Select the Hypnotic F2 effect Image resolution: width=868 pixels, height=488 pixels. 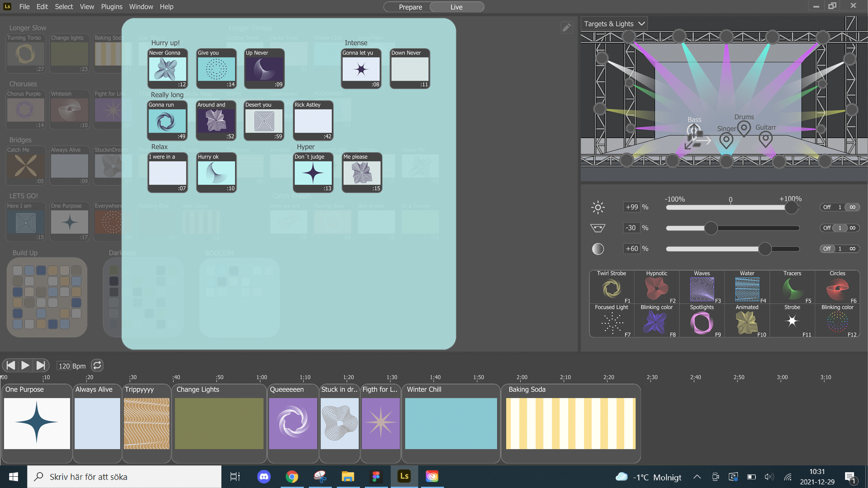(657, 287)
